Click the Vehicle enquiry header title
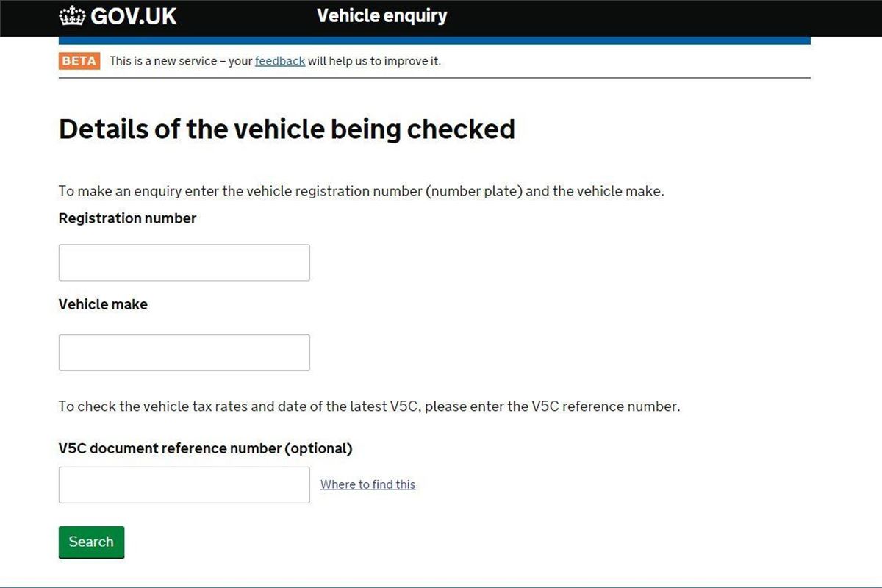The width and height of the screenshot is (882, 588). tap(381, 15)
